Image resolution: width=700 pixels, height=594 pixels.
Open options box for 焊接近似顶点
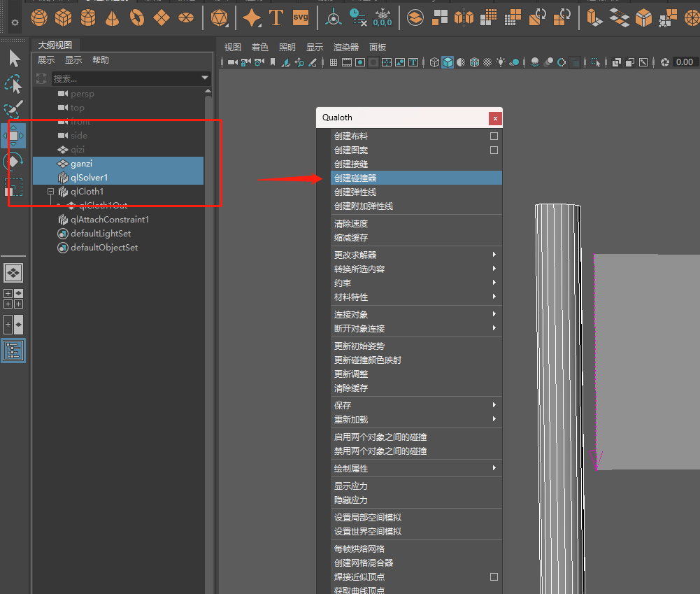tap(494, 577)
